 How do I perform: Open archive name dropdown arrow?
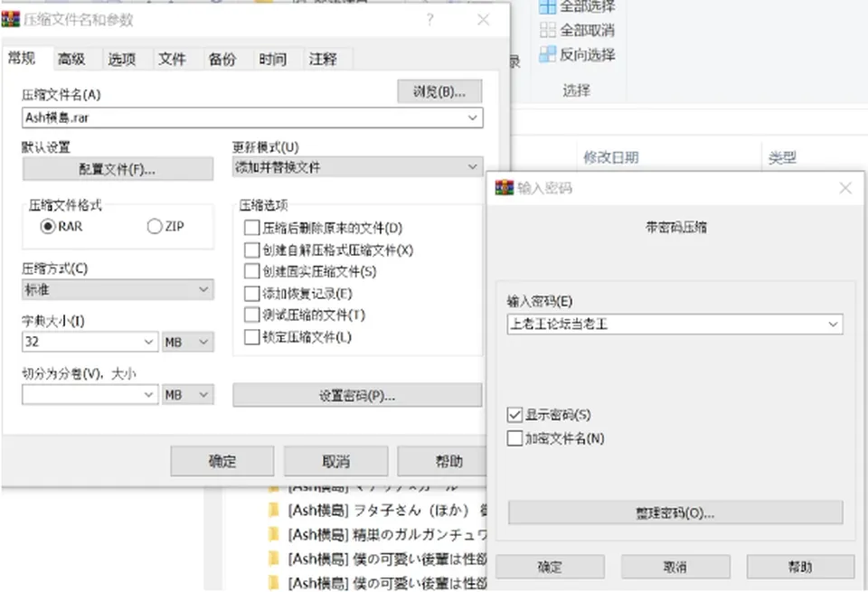pos(472,117)
